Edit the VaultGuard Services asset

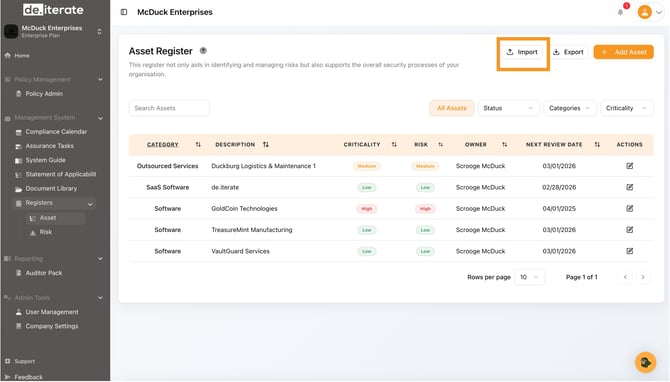coord(629,251)
